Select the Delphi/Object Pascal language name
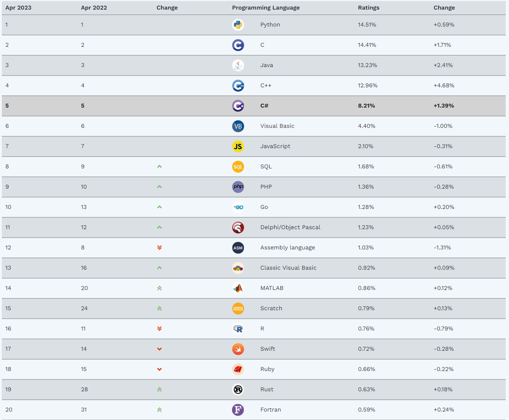509x420 pixels. click(290, 227)
